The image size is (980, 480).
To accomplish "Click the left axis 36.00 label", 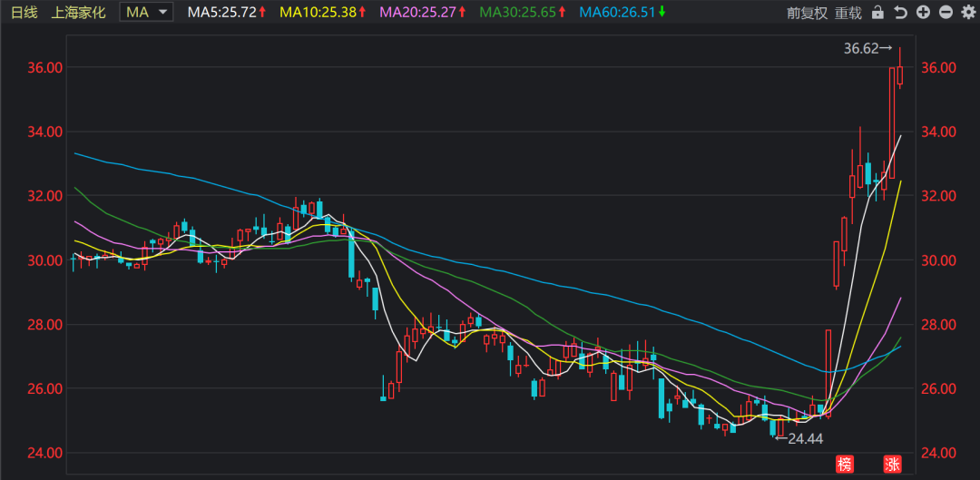I will click(x=44, y=67).
